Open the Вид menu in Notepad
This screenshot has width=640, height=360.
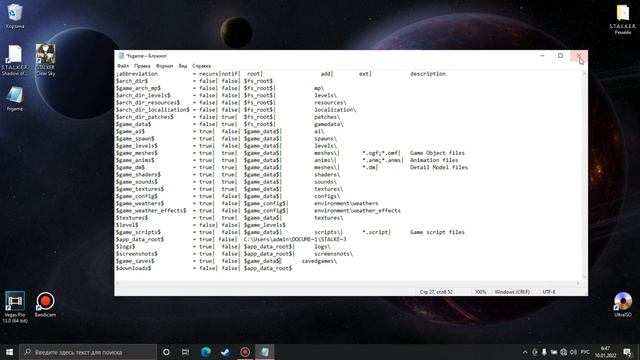click(183, 66)
